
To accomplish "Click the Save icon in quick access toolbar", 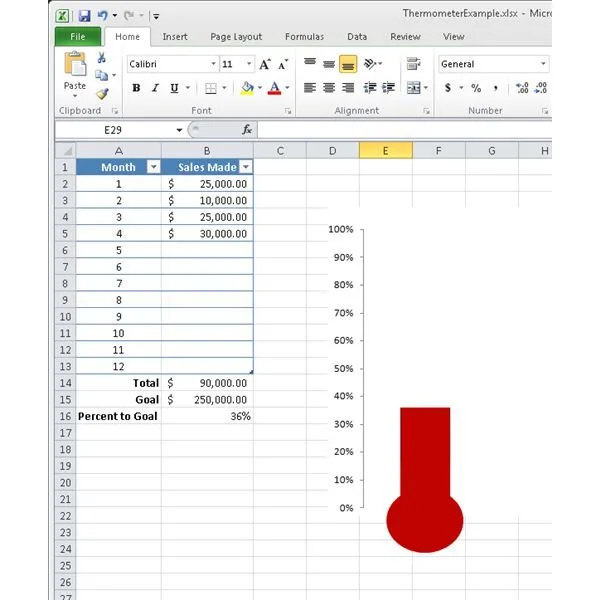I will pyautogui.click(x=84, y=16).
